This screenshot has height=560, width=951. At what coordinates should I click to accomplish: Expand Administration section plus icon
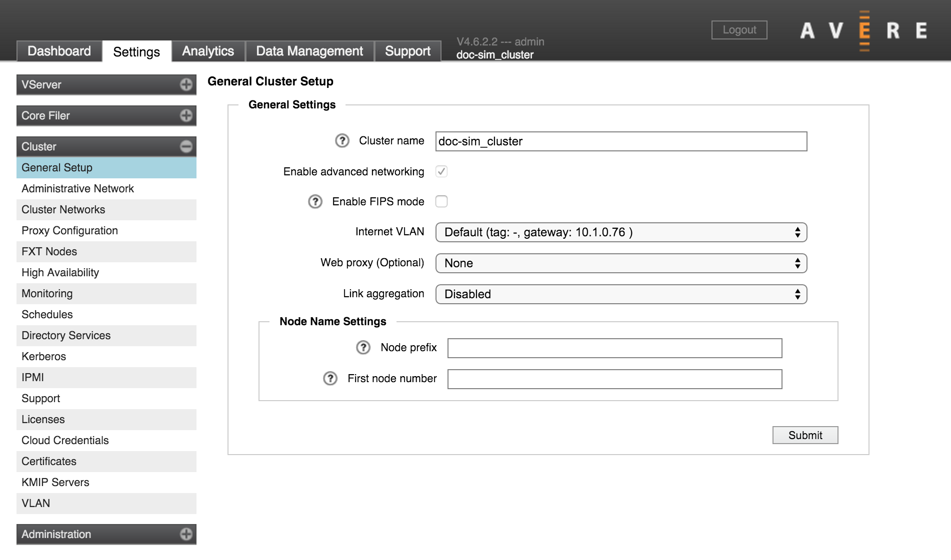tap(186, 535)
